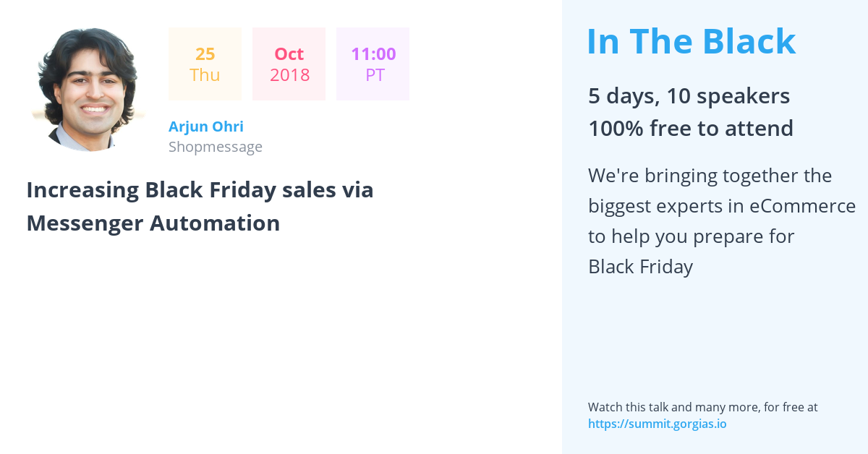Open the summit.gorgias.io link
The image size is (868, 454).
pos(657,424)
